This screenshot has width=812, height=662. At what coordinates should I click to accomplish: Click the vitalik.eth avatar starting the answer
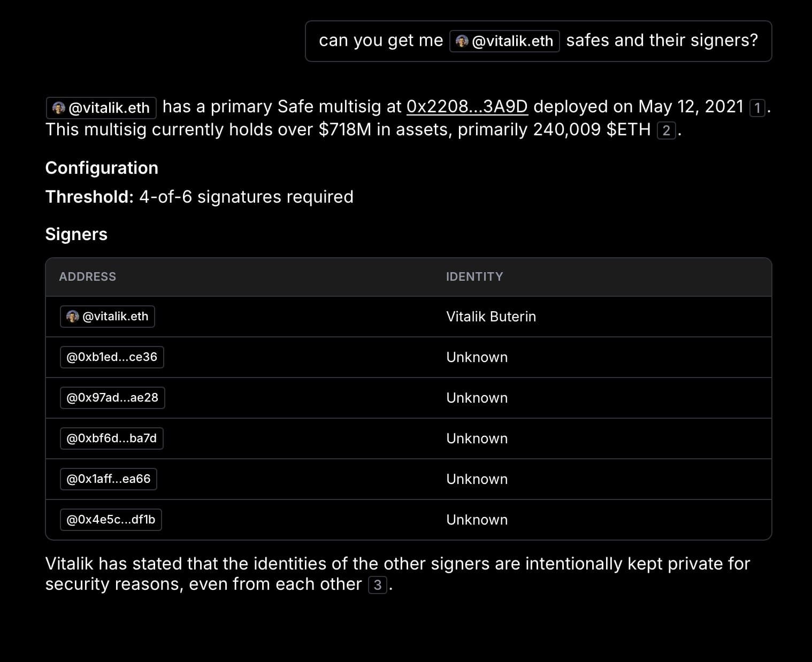(59, 108)
